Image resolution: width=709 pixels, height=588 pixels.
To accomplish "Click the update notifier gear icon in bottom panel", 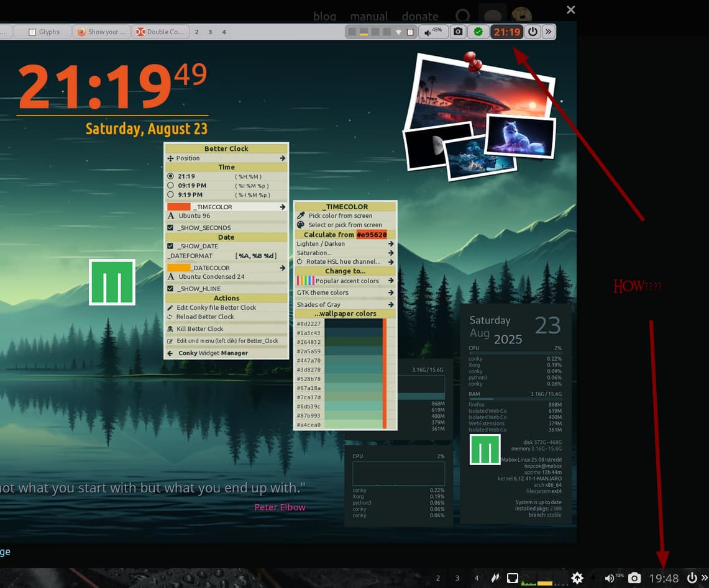I will 577,578.
